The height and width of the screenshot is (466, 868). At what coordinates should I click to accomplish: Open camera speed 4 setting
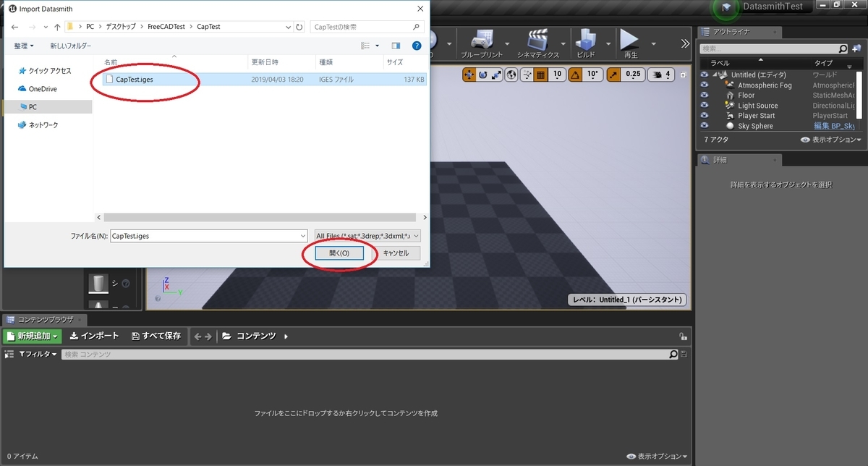(x=661, y=75)
